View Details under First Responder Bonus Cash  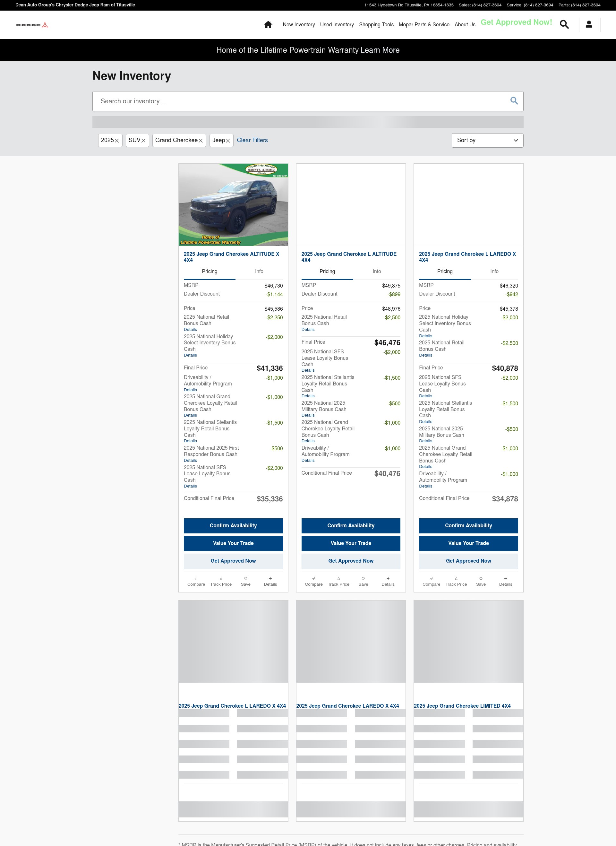click(190, 461)
